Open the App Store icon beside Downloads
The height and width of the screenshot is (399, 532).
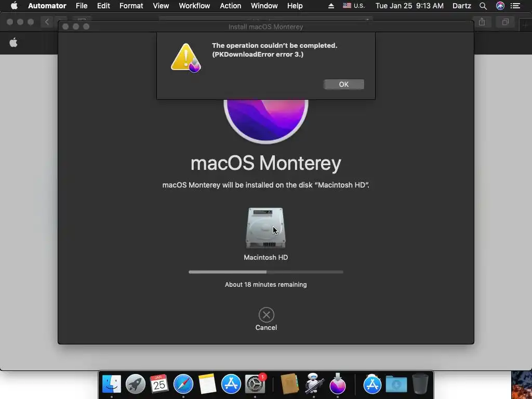[x=372, y=384]
